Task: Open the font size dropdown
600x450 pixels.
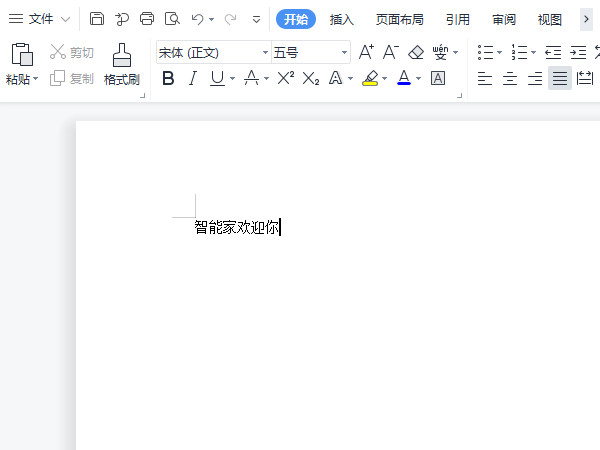Action: [344, 53]
